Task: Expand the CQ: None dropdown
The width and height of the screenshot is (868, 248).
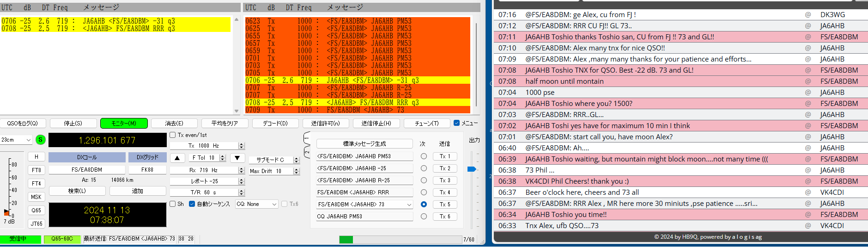Action: pyautogui.click(x=256, y=204)
